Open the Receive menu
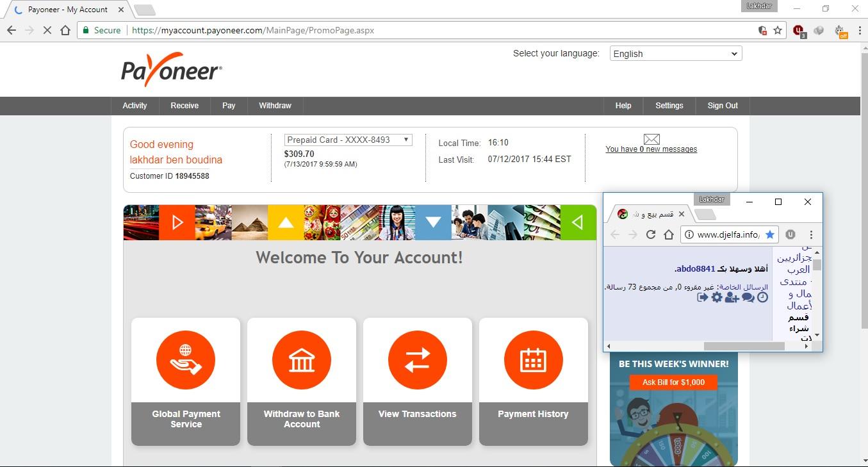868x467 pixels. click(184, 106)
